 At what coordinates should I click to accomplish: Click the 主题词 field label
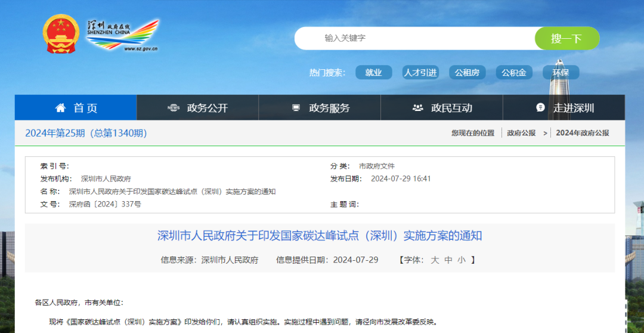[x=345, y=204]
